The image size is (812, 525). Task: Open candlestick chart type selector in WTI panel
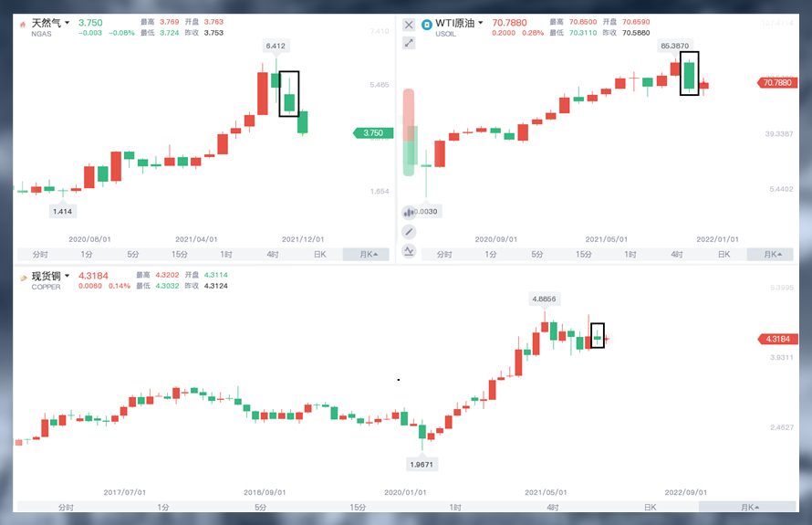click(x=409, y=212)
